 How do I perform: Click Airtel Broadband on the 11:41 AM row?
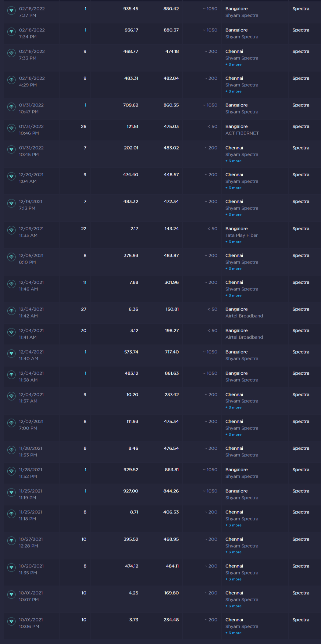pos(244,337)
